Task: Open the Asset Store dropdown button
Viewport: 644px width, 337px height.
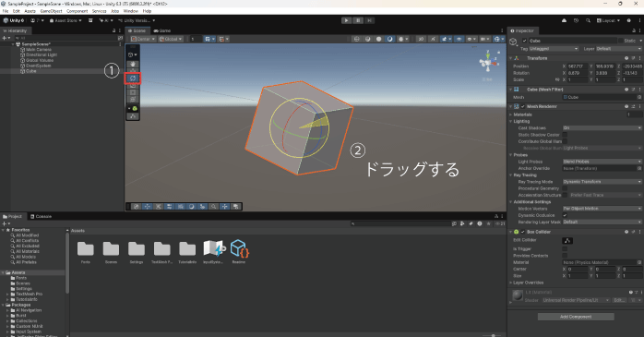Action: (x=66, y=20)
